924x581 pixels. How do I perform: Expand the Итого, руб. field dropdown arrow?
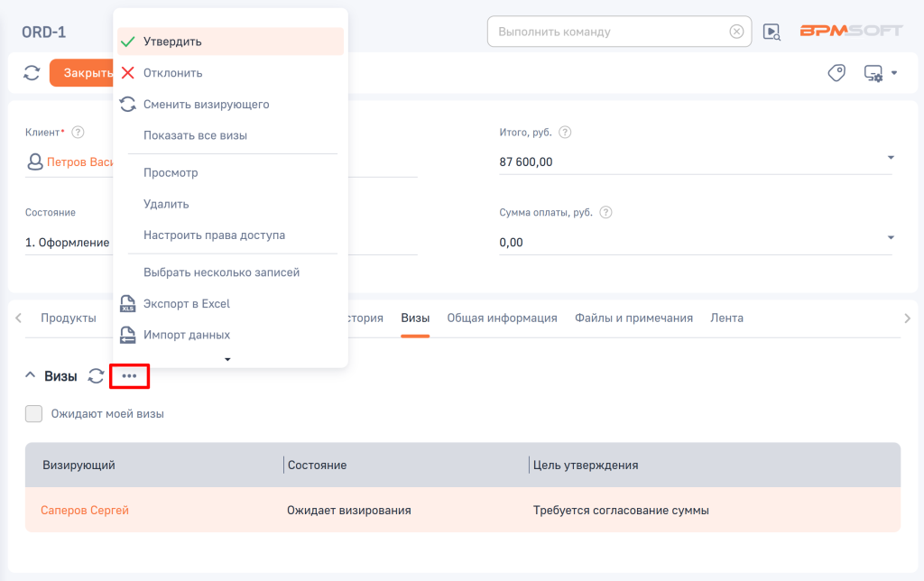pyautogui.click(x=890, y=158)
